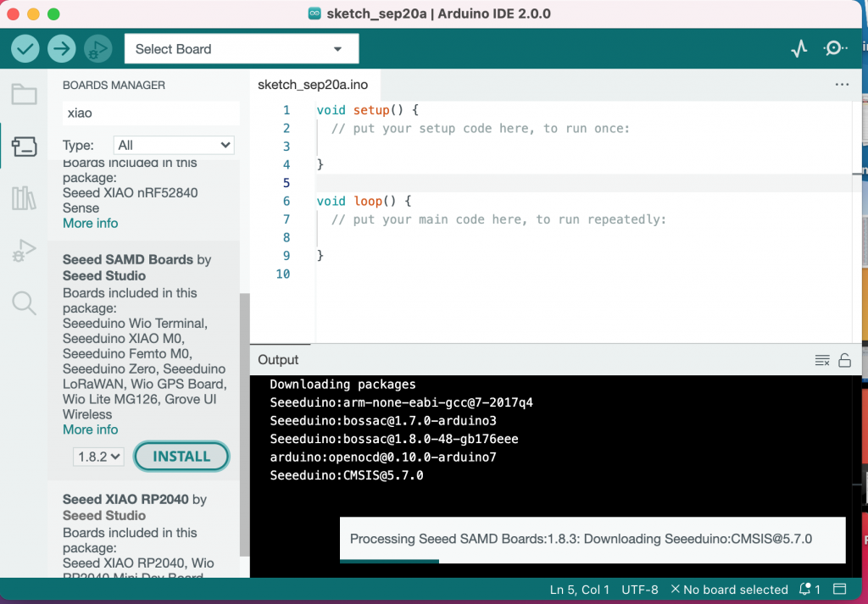Click the Ln 5, Col 1 cursor position indicator
The width and height of the screenshot is (868, 604).
[580, 590]
